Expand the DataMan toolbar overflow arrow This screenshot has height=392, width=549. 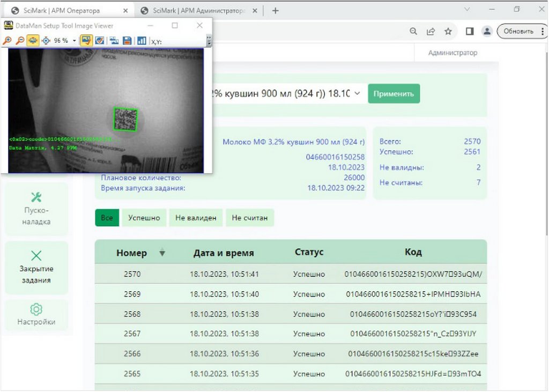click(209, 41)
